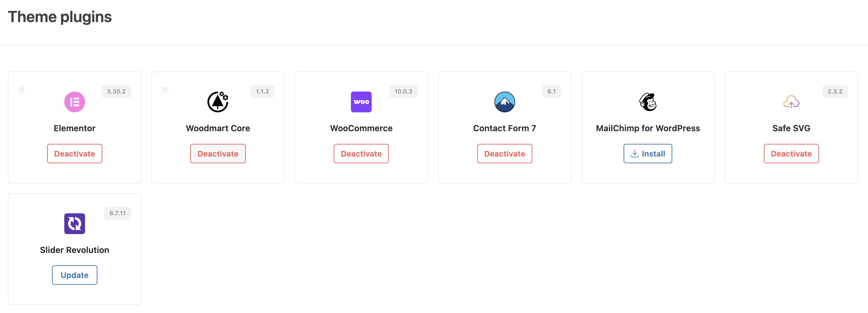Click the download arrow inside the Install button
868x313 pixels.
click(x=635, y=153)
